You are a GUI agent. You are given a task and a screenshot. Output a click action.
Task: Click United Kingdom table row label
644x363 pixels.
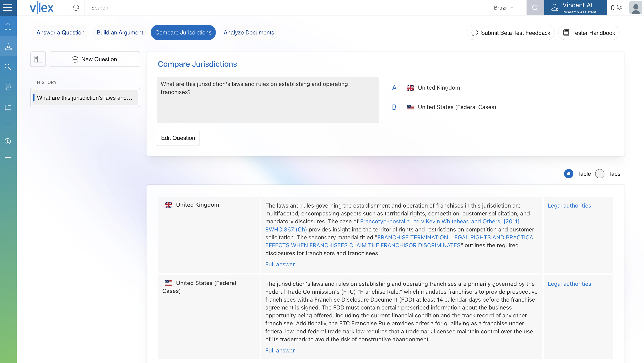[197, 205]
